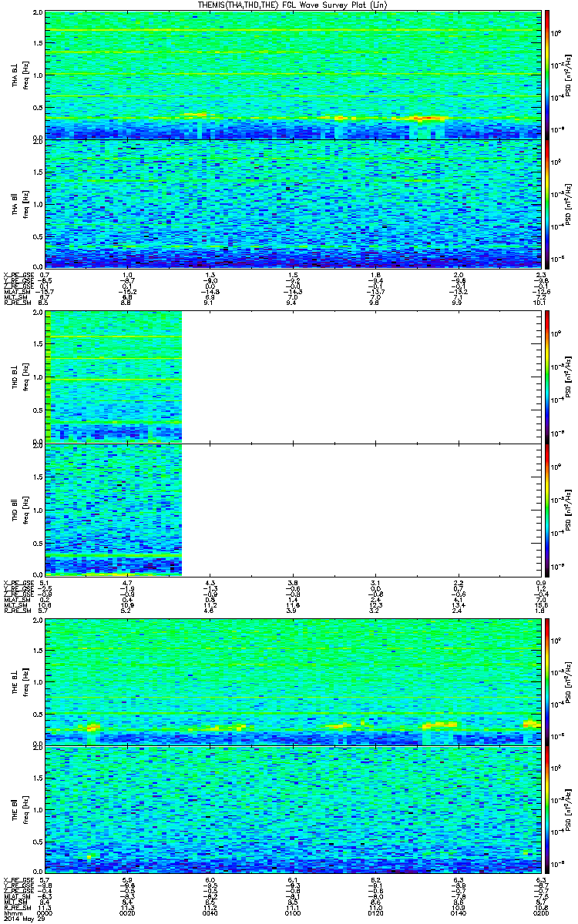Click the THD B⊥ panel PSD color bar
This screenshot has width=578, height=924.
[x=548, y=377]
